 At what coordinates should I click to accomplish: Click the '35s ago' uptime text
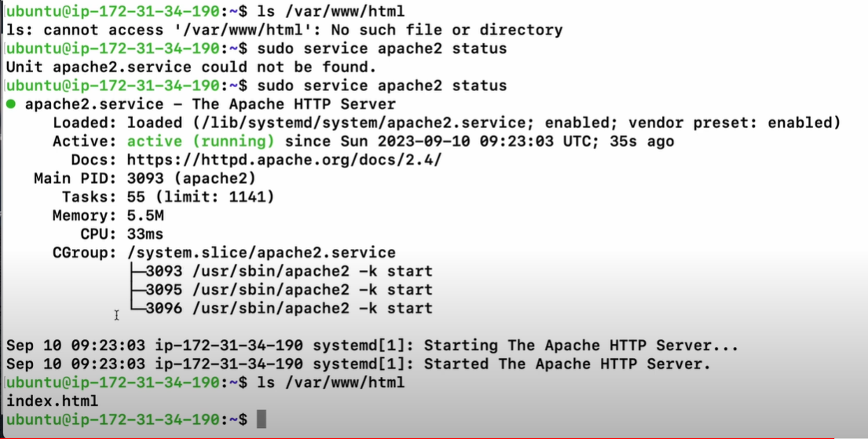coord(642,141)
